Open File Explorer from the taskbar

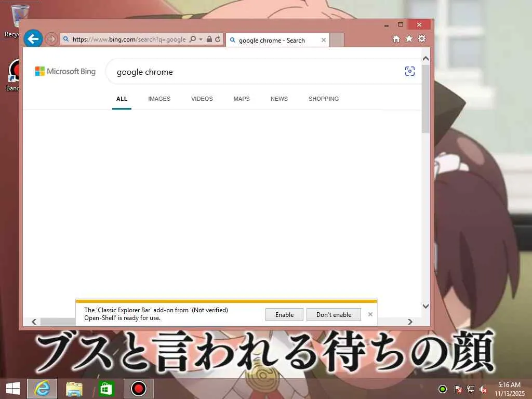point(74,389)
